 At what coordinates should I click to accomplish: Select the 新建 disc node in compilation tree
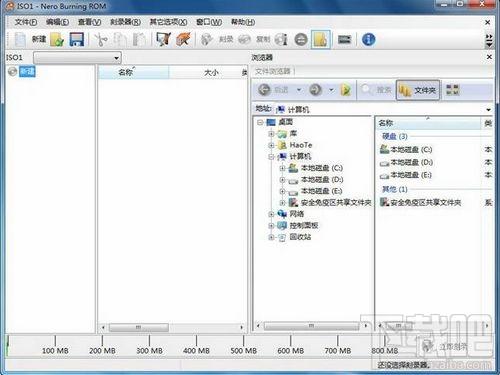click(27, 71)
